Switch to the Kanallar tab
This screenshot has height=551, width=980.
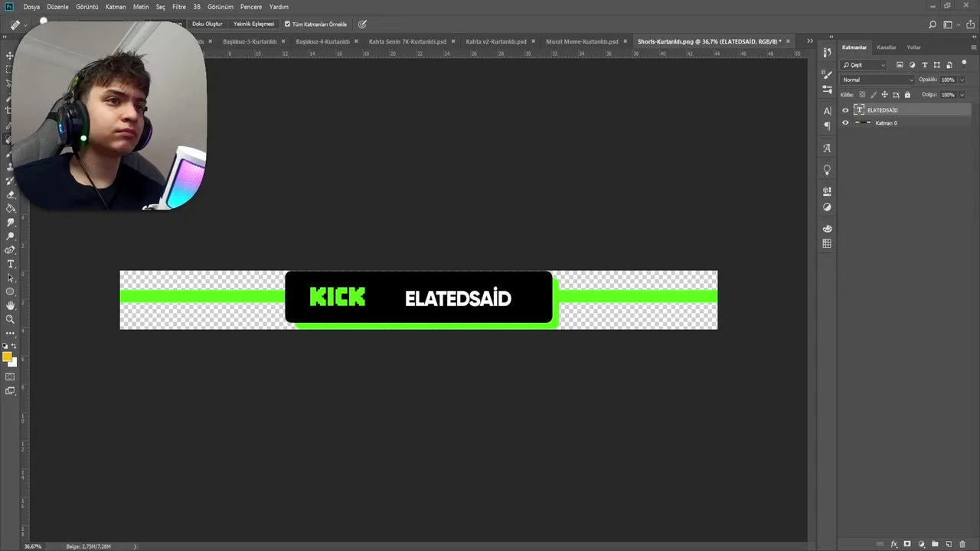click(x=887, y=47)
